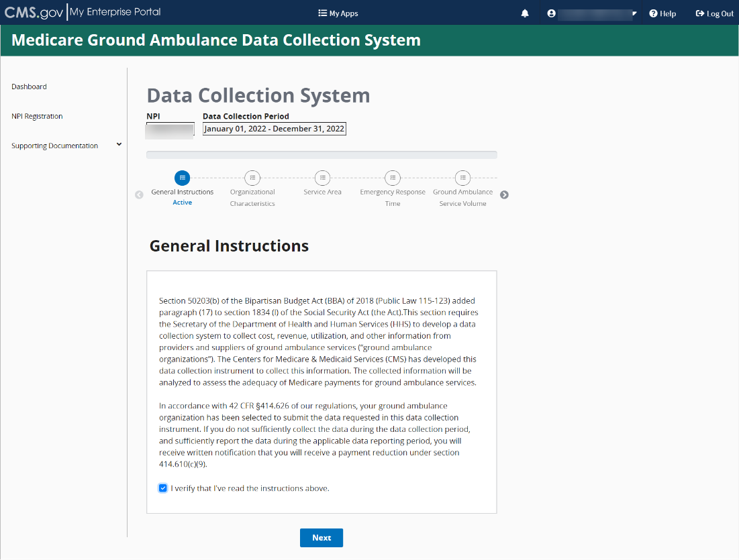
Task: Click the Ground Ambulance Service Volume step icon
Action: coord(462,178)
